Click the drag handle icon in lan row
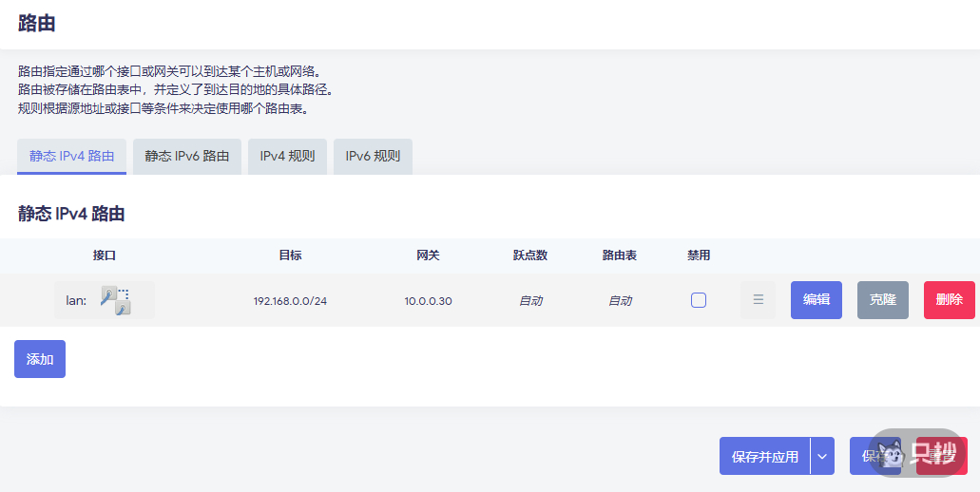 click(x=759, y=300)
